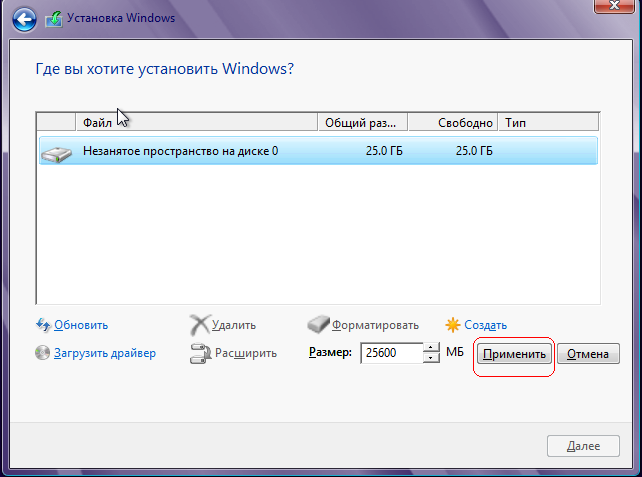Click the Refresh (Обновить) arrows icon
The image size is (642, 477).
[43, 325]
